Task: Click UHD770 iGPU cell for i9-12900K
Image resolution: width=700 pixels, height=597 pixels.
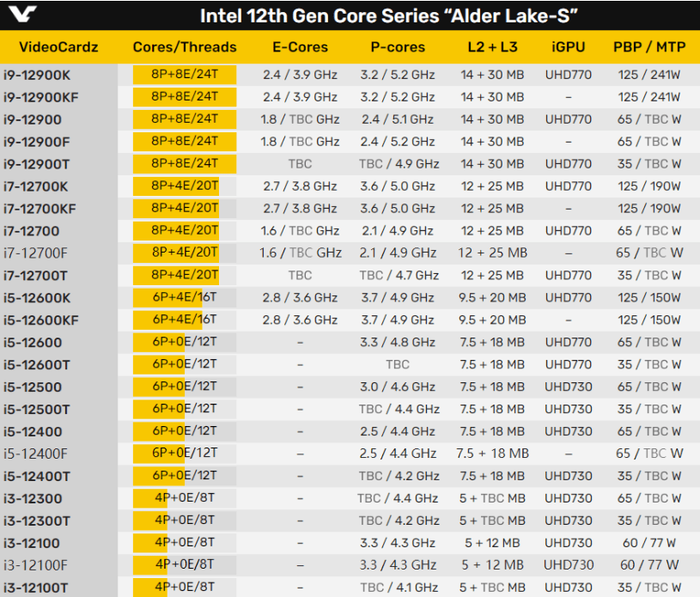Action: pos(569,75)
